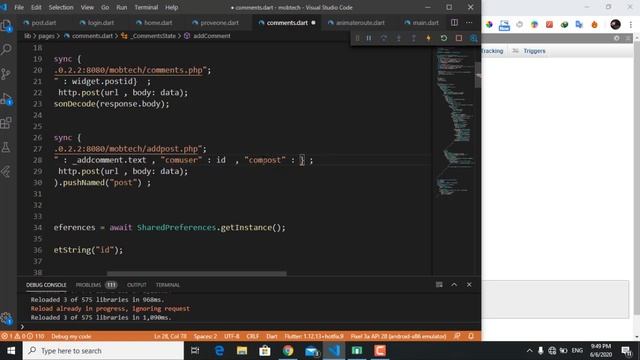Open the Run and Debug view

point(7,99)
